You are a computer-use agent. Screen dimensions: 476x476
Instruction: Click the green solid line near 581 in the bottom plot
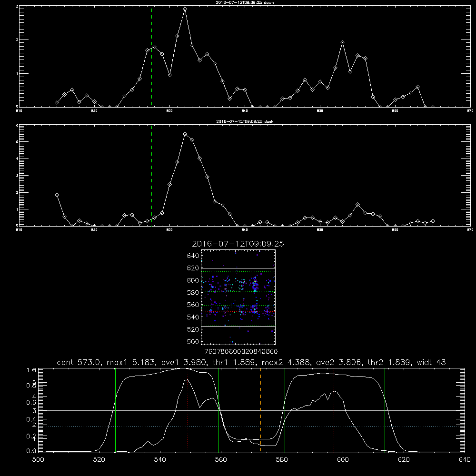(285, 410)
